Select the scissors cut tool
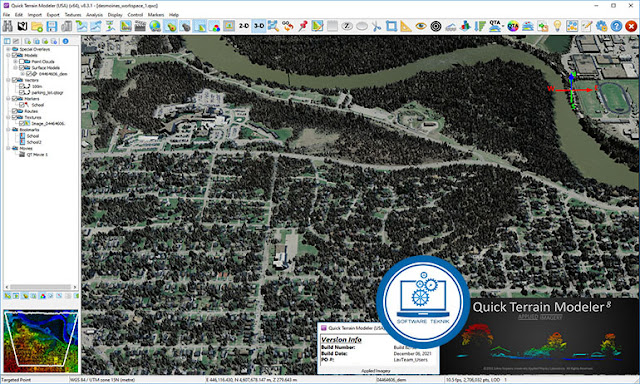The height and width of the screenshot is (384, 640). tap(376, 26)
